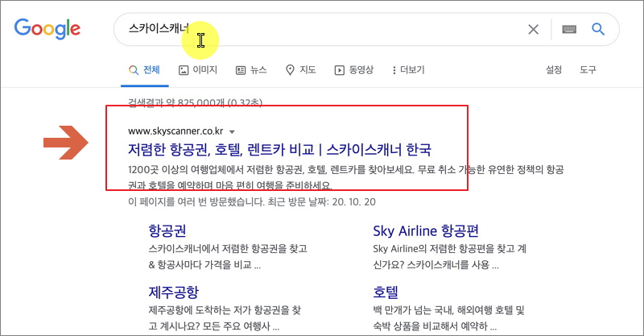Click the Google logo
Image resolution: width=644 pixels, height=336 pixels.
(47, 29)
